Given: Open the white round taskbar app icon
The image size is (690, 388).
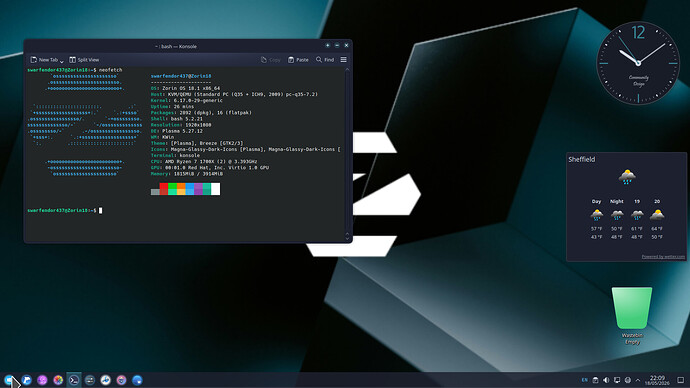Looking at the screenshot, I should pyautogui.click(x=106, y=380).
